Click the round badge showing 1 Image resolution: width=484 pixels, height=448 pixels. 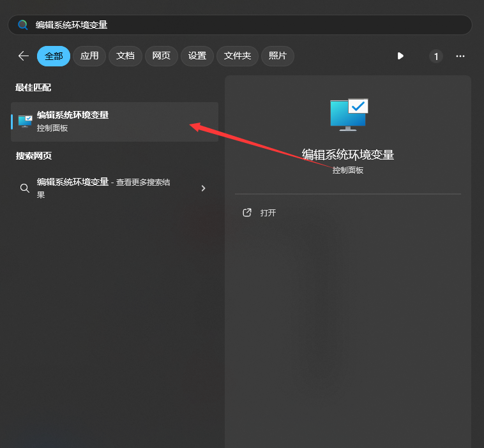436,56
